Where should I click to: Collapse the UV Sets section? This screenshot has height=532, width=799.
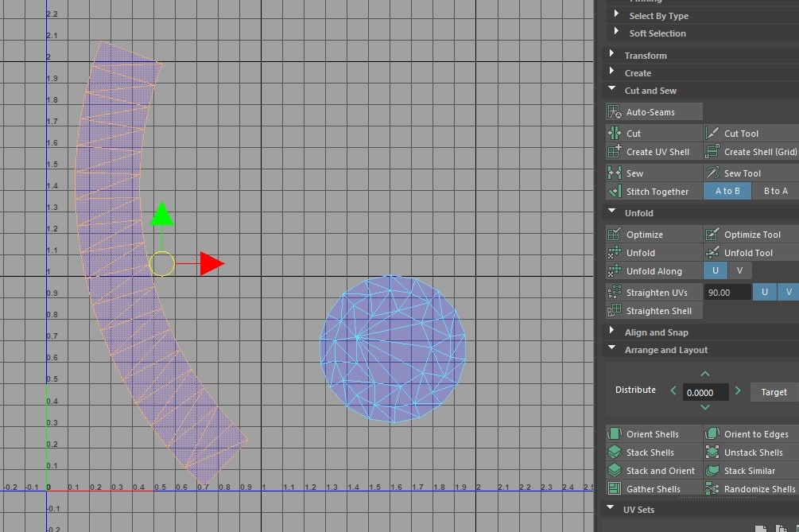[x=610, y=507]
